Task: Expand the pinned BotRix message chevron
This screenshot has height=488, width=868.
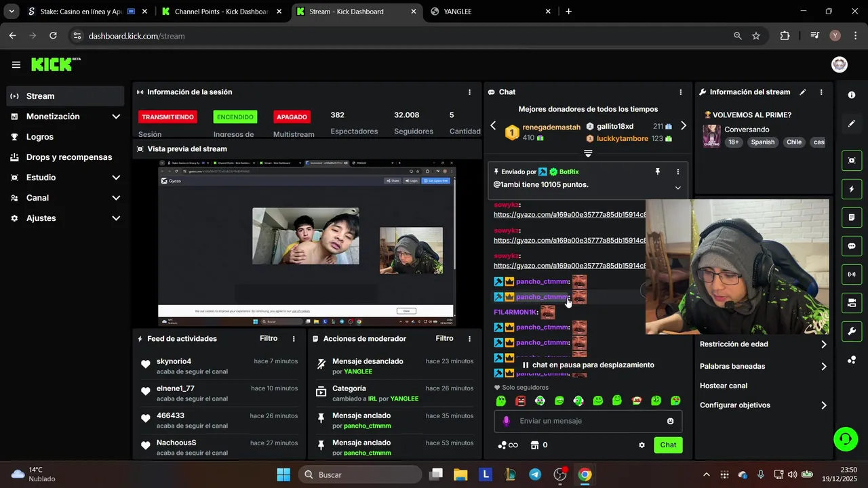Action: pyautogui.click(x=677, y=188)
